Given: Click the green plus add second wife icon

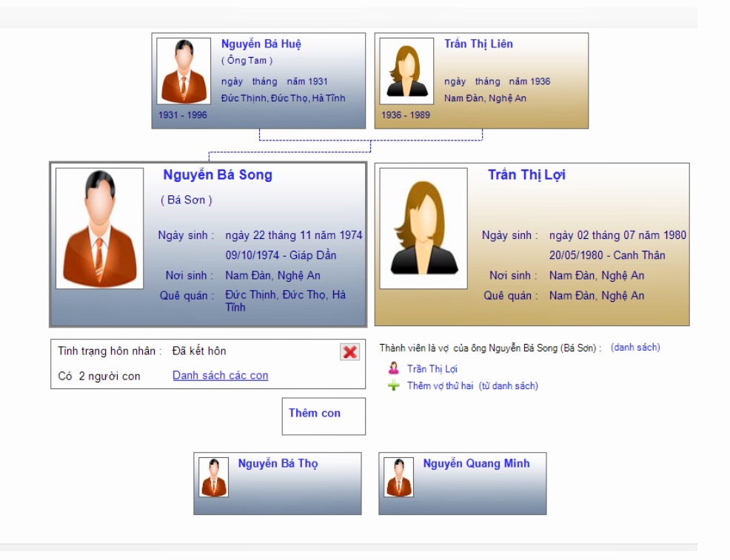Looking at the screenshot, I should (394, 385).
